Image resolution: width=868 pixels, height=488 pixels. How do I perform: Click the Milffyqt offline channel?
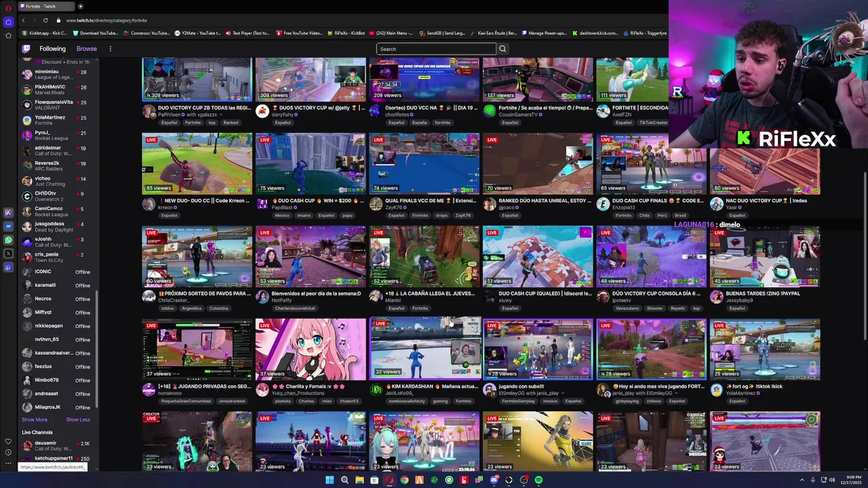pyautogui.click(x=57, y=312)
